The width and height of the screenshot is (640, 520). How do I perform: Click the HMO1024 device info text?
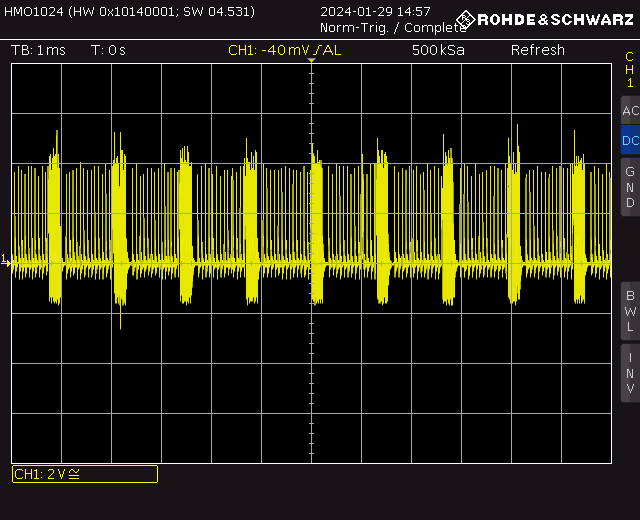129,11
